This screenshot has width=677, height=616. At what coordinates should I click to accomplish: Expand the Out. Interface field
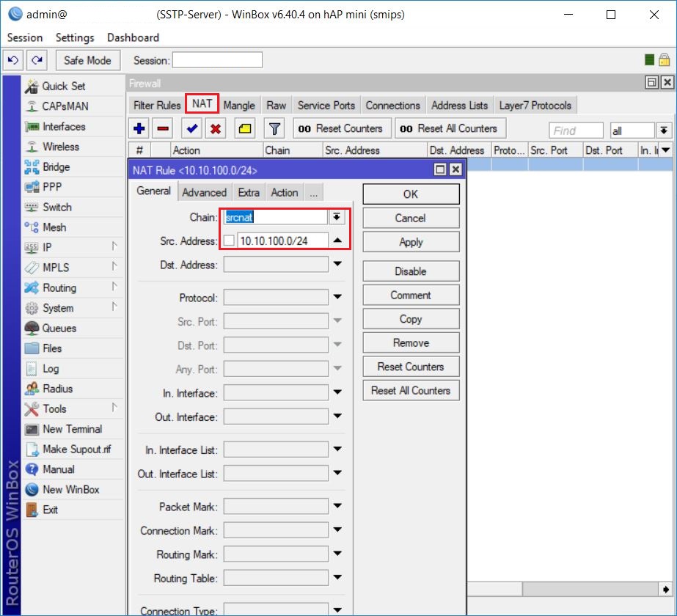[337, 416]
